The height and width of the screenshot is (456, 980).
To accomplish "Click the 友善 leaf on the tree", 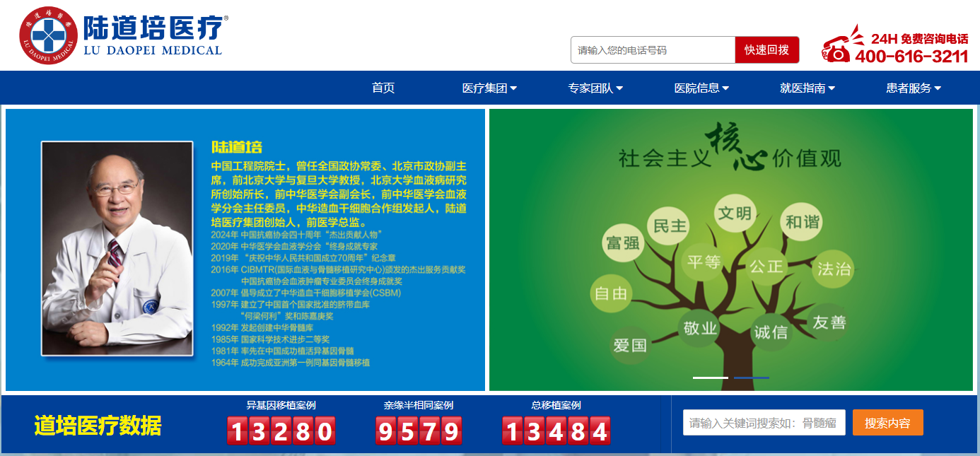I will click(829, 322).
